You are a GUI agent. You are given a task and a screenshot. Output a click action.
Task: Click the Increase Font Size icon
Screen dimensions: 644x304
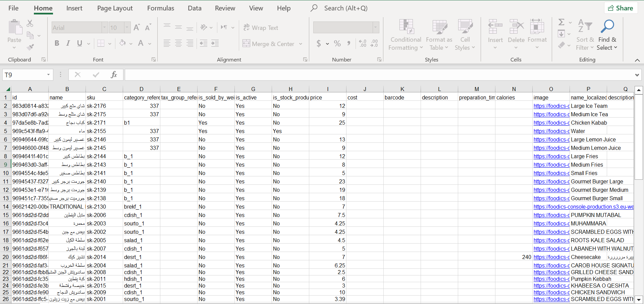pos(137,28)
